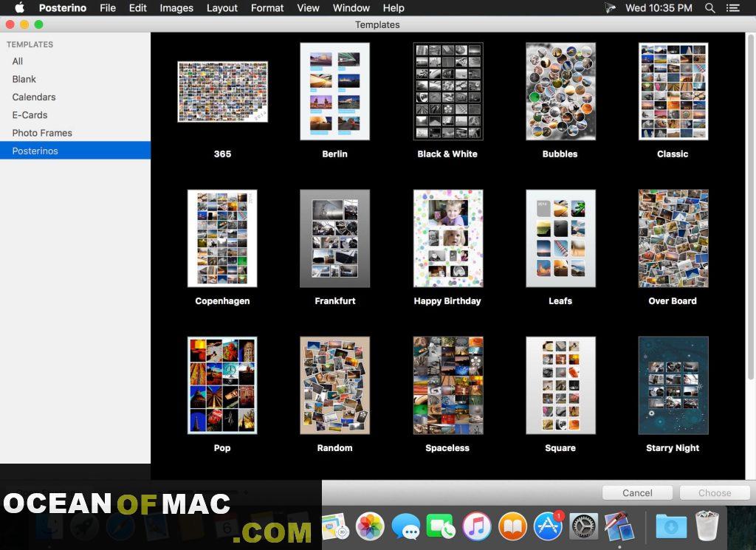Open the Format menu

tap(267, 7)
